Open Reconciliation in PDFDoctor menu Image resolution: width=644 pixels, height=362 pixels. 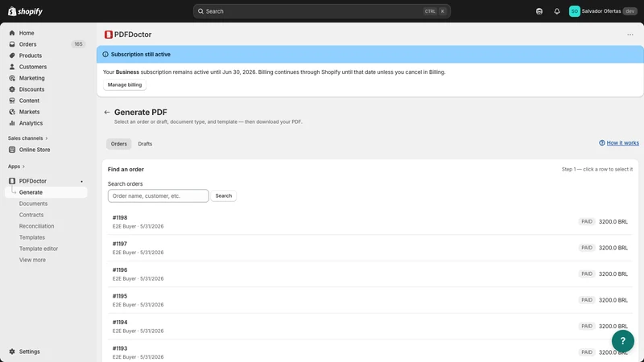(x=36, y=226)
